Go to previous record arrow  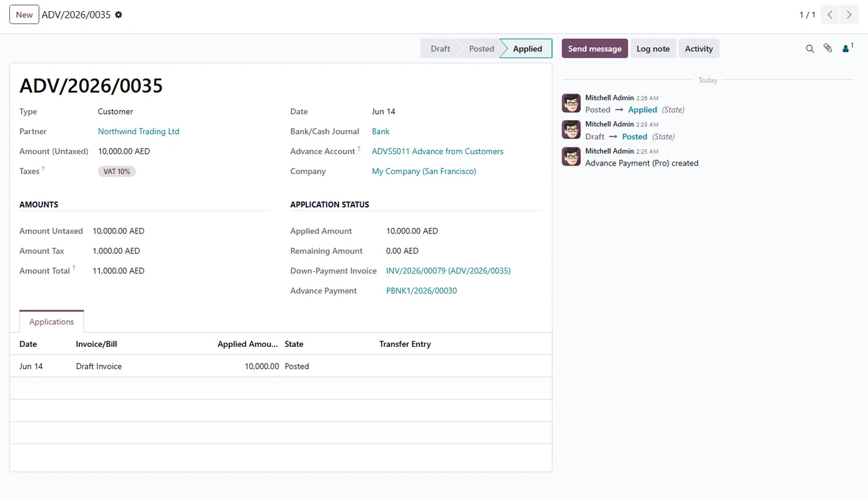click(x=830, y=15)
